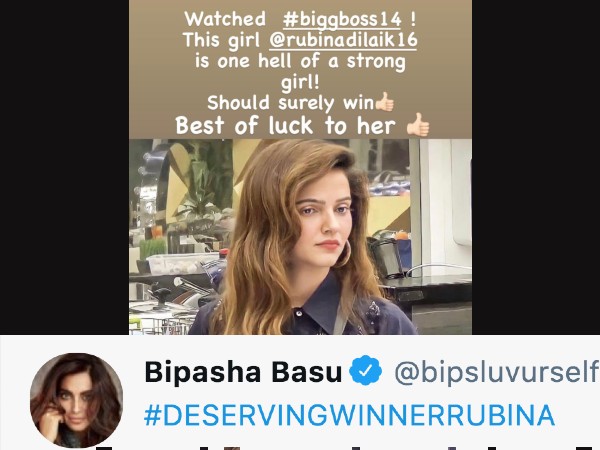Click the 'Should surely win' text
The width and height of the screenshot is (600, 450).
click(290, 103)
